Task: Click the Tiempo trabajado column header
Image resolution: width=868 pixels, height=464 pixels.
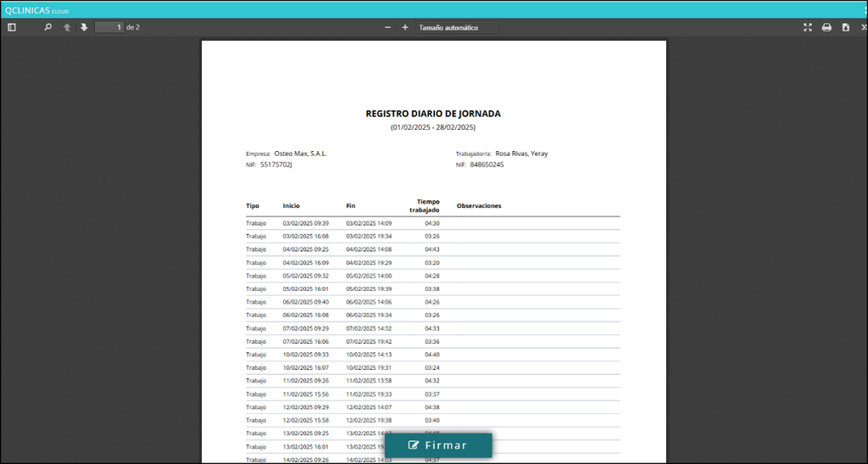Action: pos(425,205)
